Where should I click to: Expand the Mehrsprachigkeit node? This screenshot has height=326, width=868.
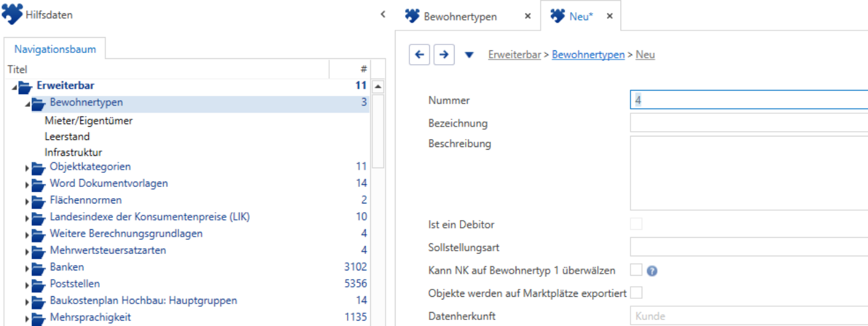click(x=28, y=319)
